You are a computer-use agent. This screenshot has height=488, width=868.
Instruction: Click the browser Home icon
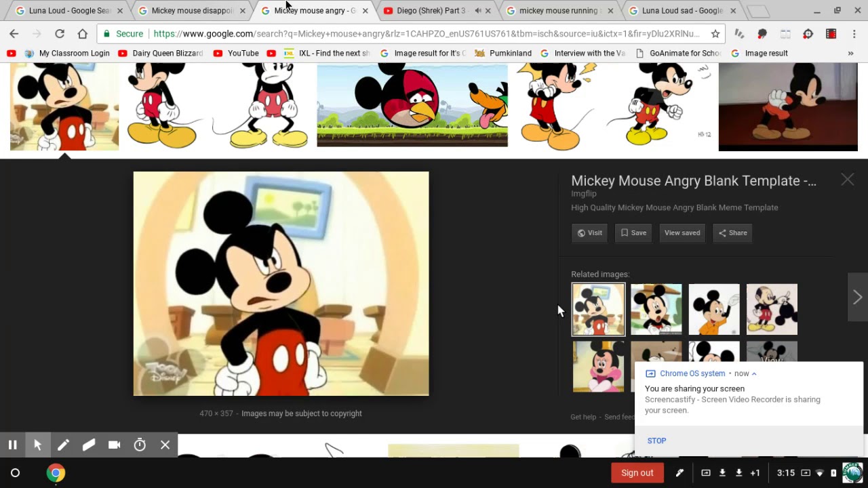tap(83, 34)
